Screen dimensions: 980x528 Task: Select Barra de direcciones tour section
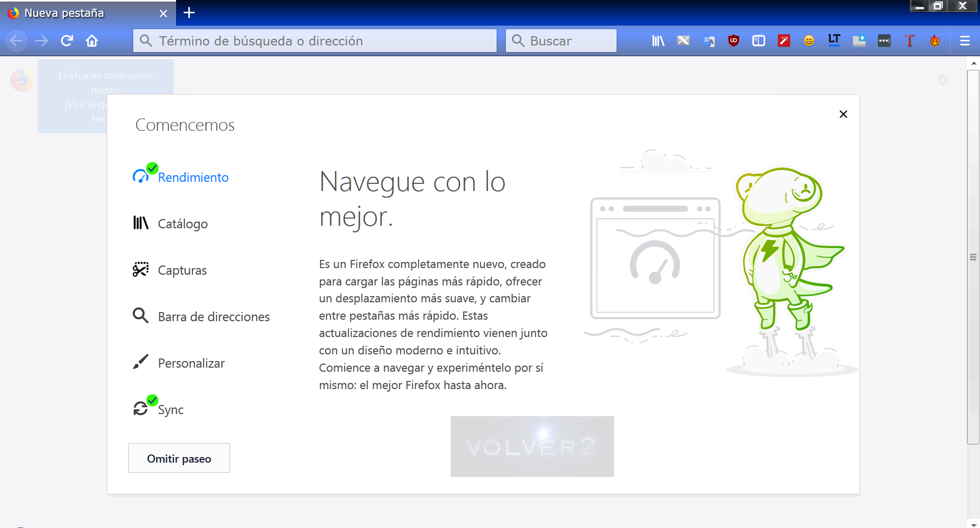(x=201, y=316)
